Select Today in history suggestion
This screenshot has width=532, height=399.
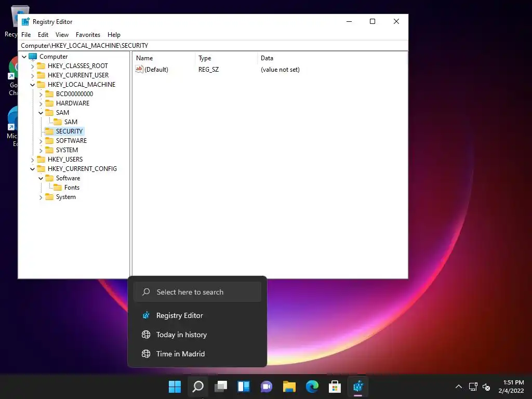197,335
